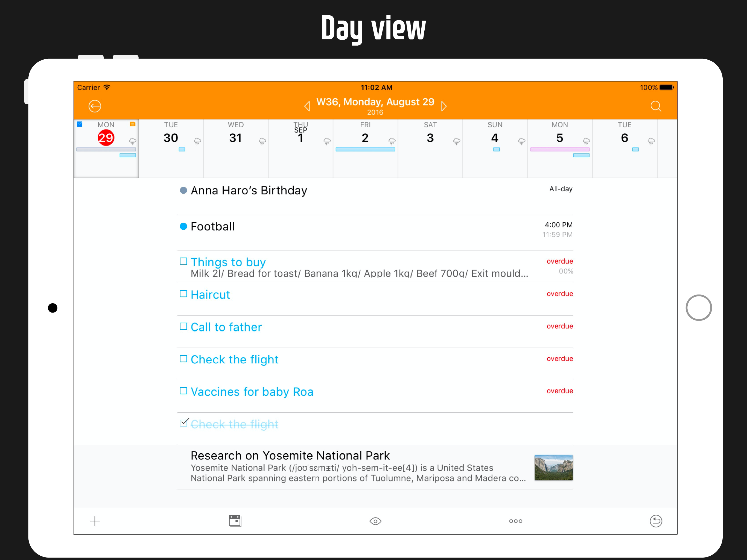This screenshot has width=747, height=560.
Task: Select Friday 2 in the day strip
Action: click(365, 138)
